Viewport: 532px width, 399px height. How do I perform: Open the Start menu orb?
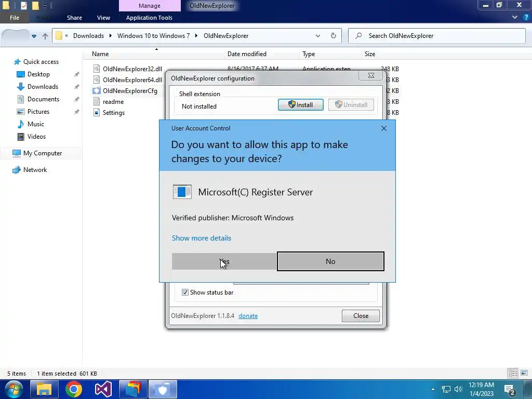[x=13, y=389]
